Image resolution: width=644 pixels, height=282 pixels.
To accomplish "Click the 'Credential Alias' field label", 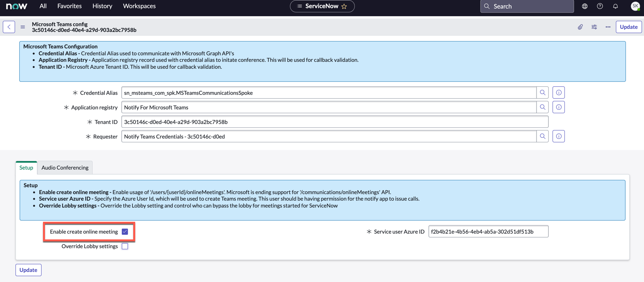I will [99, 93].
